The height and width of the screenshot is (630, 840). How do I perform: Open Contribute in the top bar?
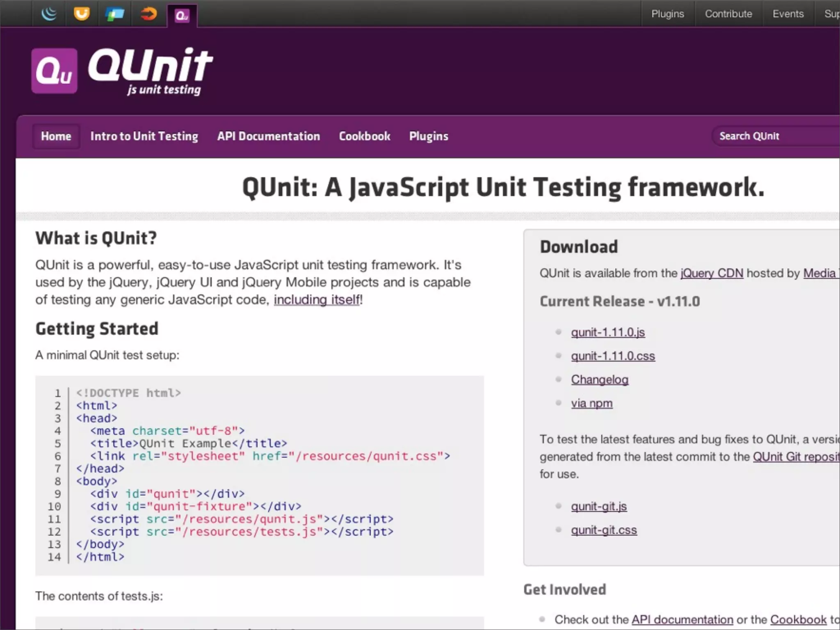(728, 14)
